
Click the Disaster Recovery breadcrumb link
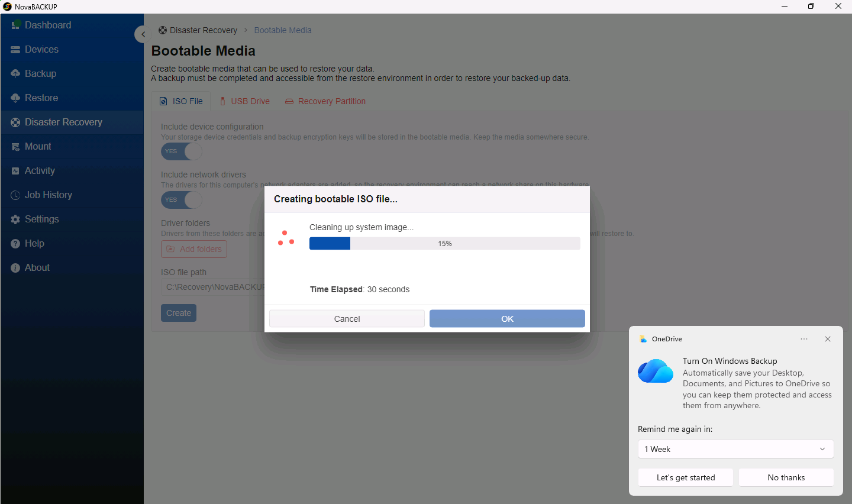click(x=204, y=30)
